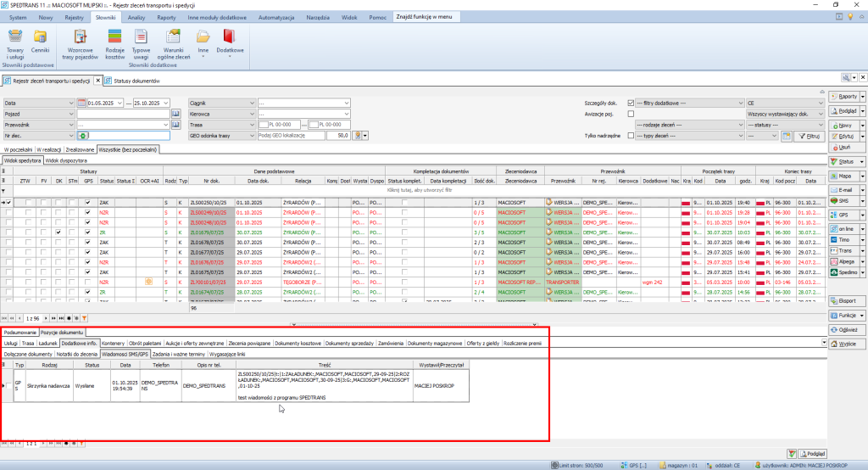Expand the Dodatkowe ribbon dropdown
The height and width of the screenshot is (470, 868).
(230, 42)
